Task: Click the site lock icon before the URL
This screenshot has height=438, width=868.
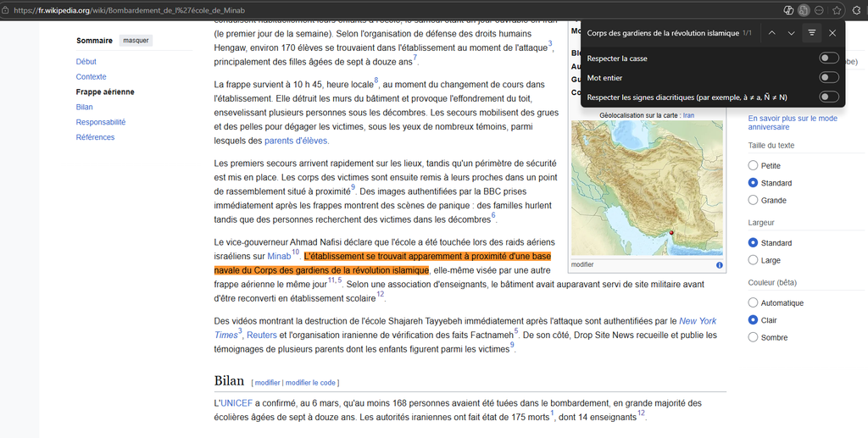Action: 5,10
